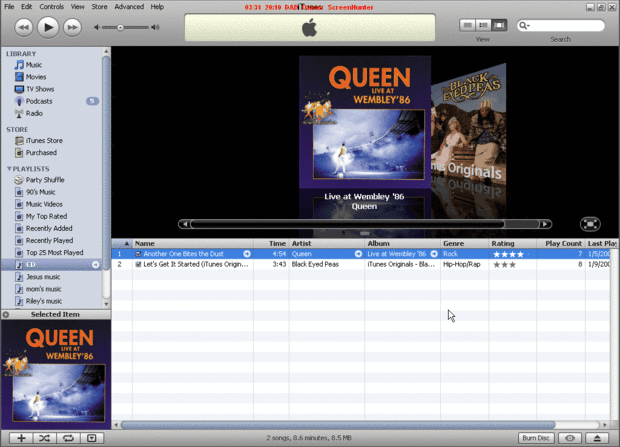This screenshot has height=447, width=620.
Task: Click the Create playlist plus button
Action: coord(21,438)
